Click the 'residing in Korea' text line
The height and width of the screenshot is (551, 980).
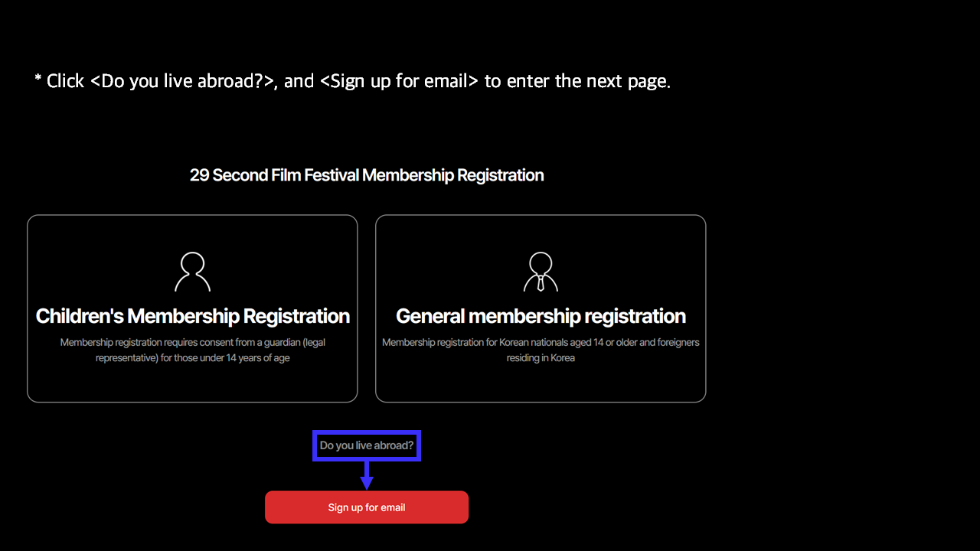coord(541,358)
